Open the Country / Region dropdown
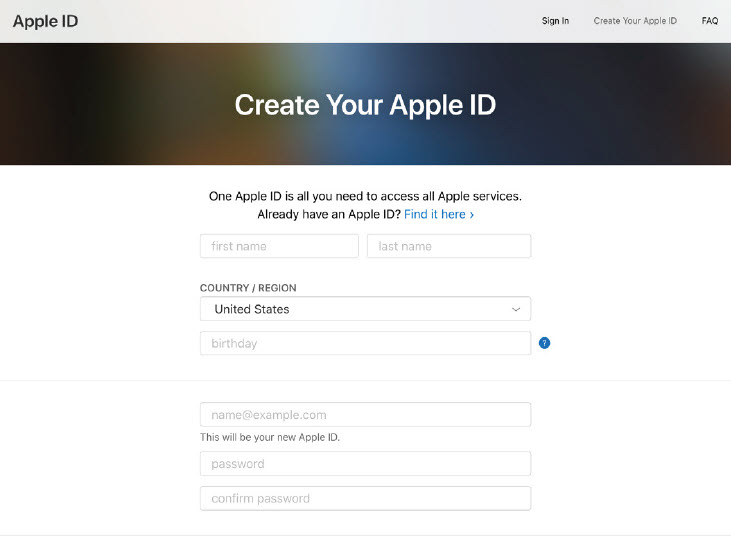 point(365,309)
